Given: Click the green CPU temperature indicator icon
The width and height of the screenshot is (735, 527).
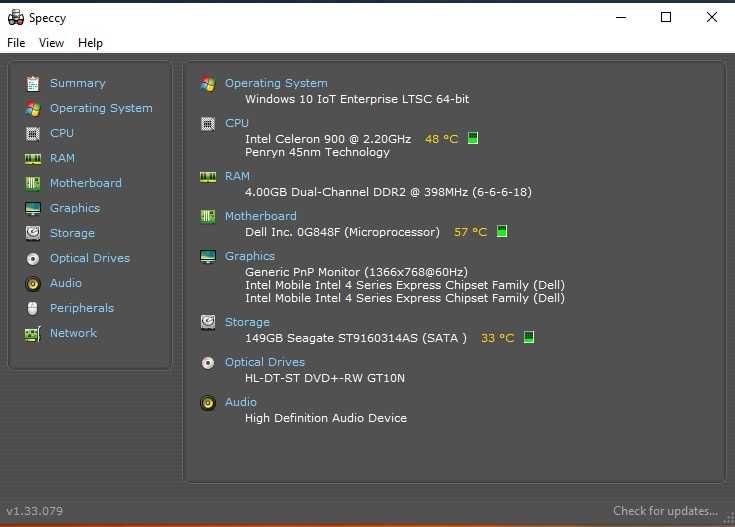Looking at the screenshot, I should [x=473, y=138].
